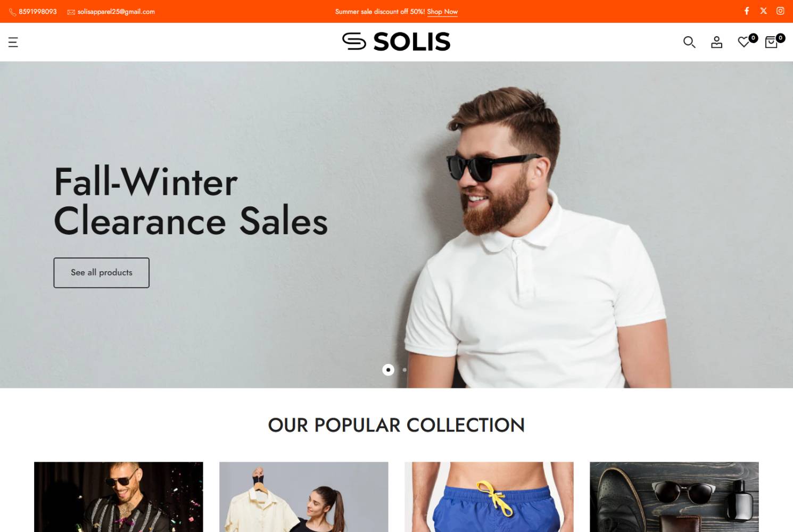The width and height of the screenshot is (793, 532).
Task: Click the envelope email icon
Action: 71,12
